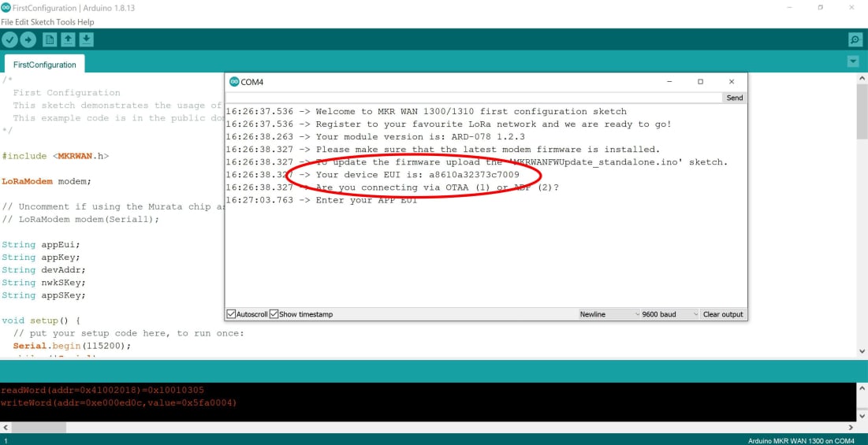The width and height of the screenshot is (868, 445).
Task: Open the Sketch menu
Action: pos(42,22)
